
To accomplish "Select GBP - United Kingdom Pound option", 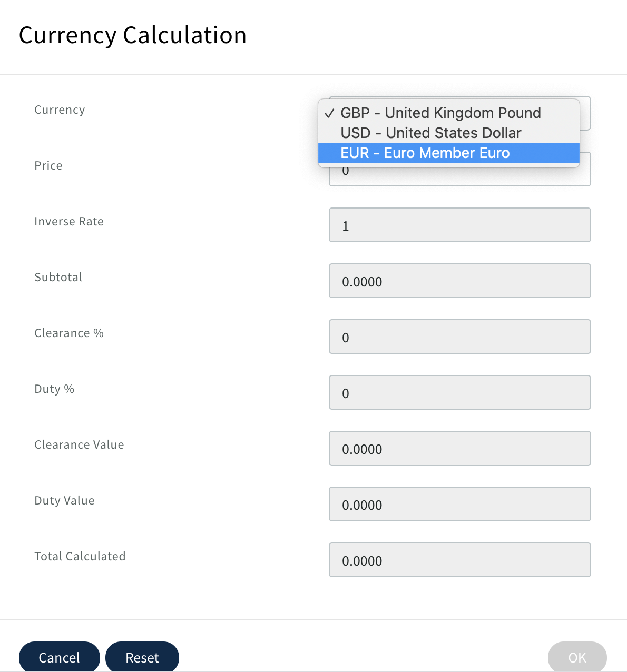I will [440, 113].
